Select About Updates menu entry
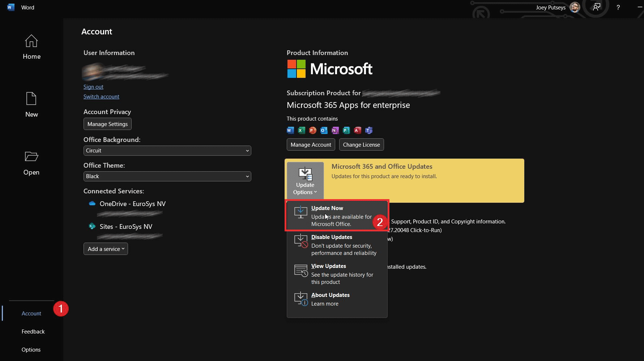 click(x=337, y=299)
